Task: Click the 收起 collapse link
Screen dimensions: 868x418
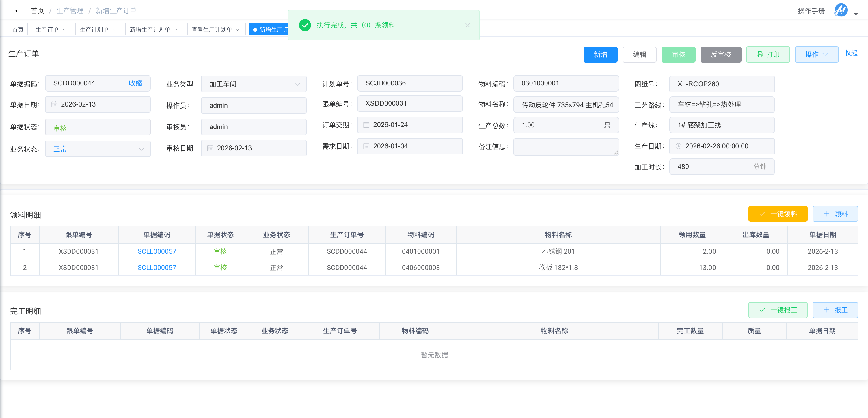Action: point(850,53)
